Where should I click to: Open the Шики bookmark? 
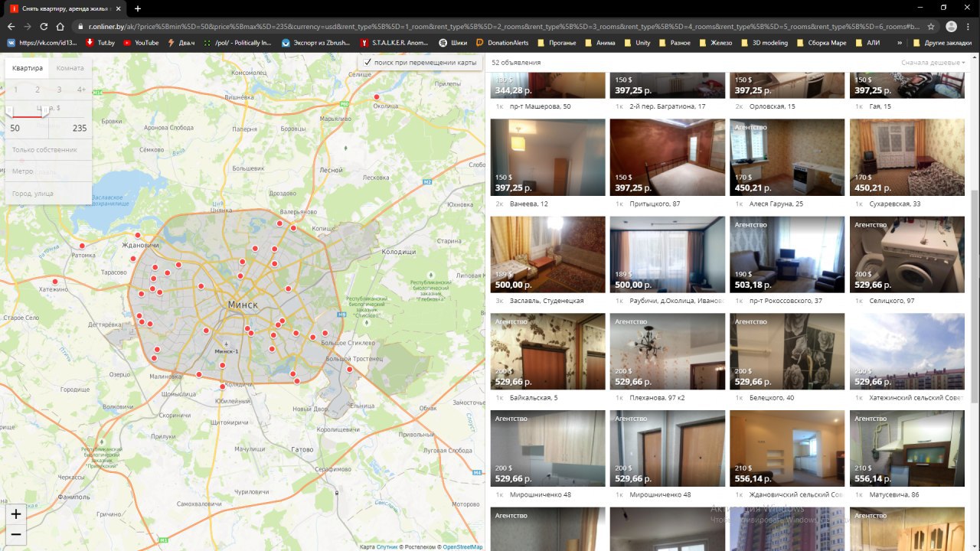[453, 43]
